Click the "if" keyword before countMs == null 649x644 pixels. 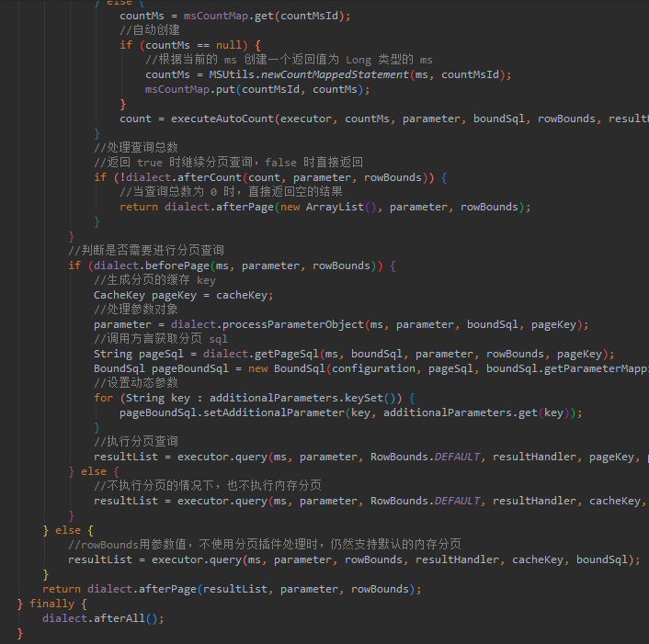(126, 45)
